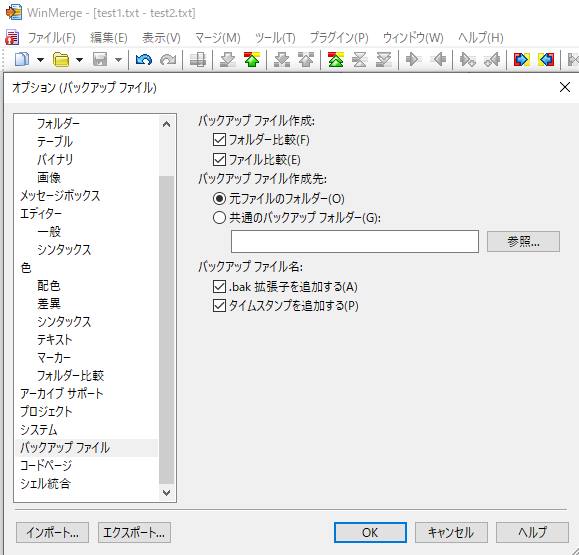This screenshot has width=579, height=555.
Task: Open the 編集(E) menu
Action: coord(109,38)
